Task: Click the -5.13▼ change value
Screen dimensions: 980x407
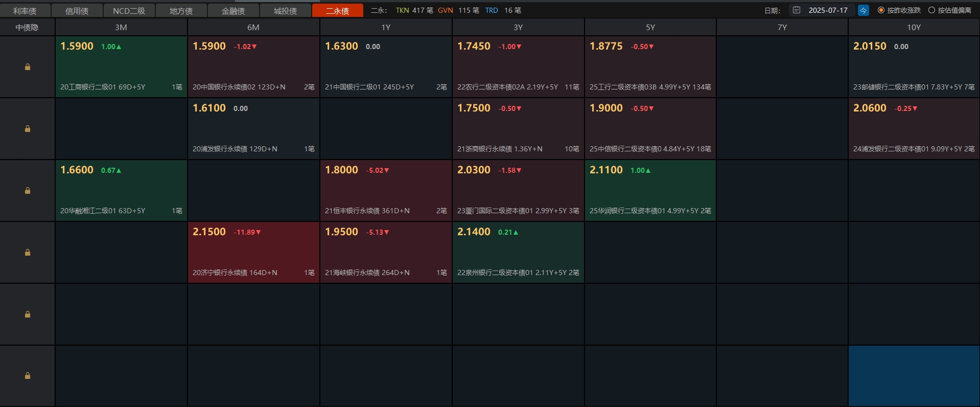Action: pyautogui.click(x=378, y=232)
